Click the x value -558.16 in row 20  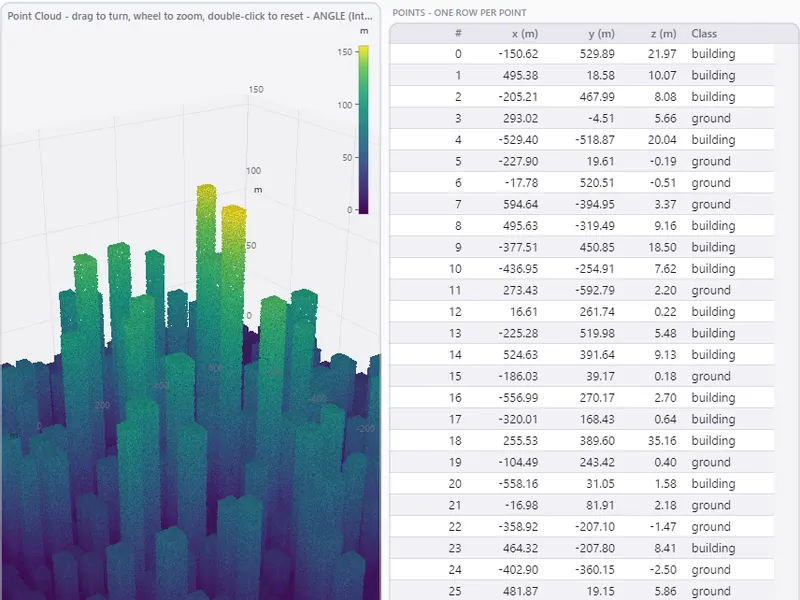point(518,484)
